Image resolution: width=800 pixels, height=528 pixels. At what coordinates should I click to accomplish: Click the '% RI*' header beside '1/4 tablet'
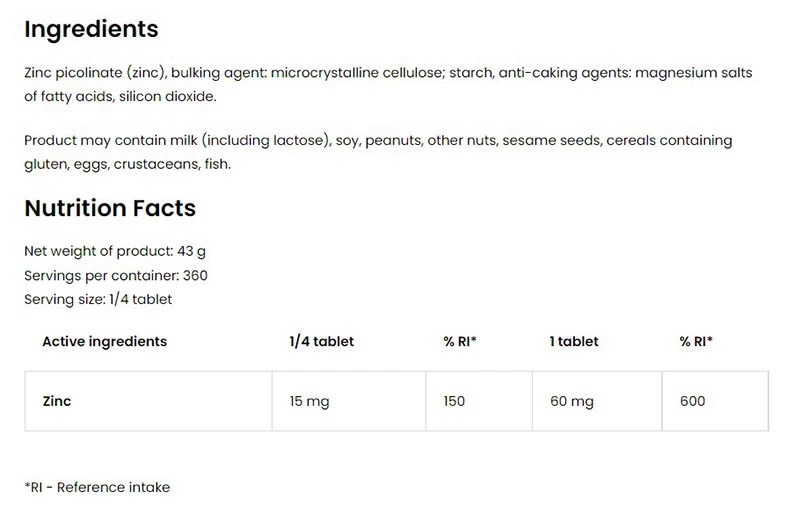click(460, 341)
